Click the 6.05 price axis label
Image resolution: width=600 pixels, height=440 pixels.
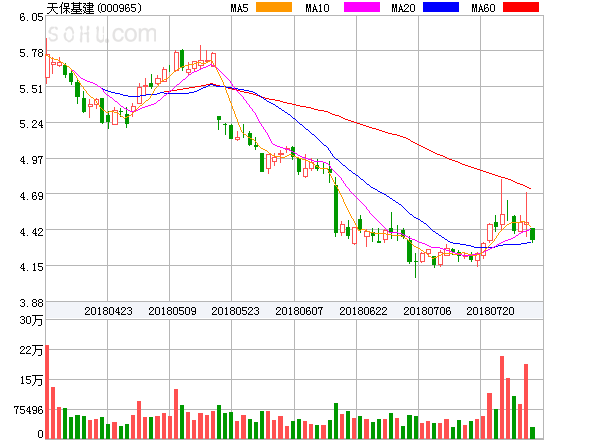point(31,17)
